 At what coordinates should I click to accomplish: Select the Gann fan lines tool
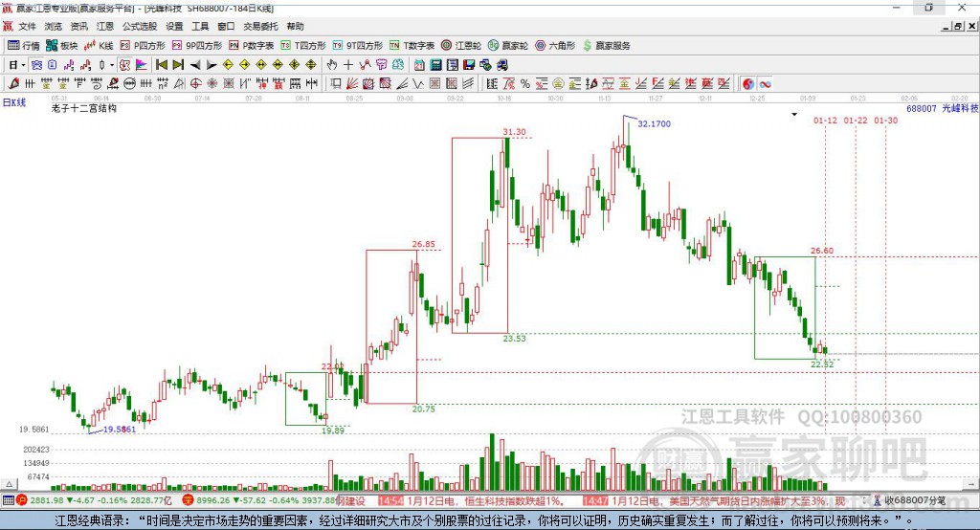pos(352,84)
